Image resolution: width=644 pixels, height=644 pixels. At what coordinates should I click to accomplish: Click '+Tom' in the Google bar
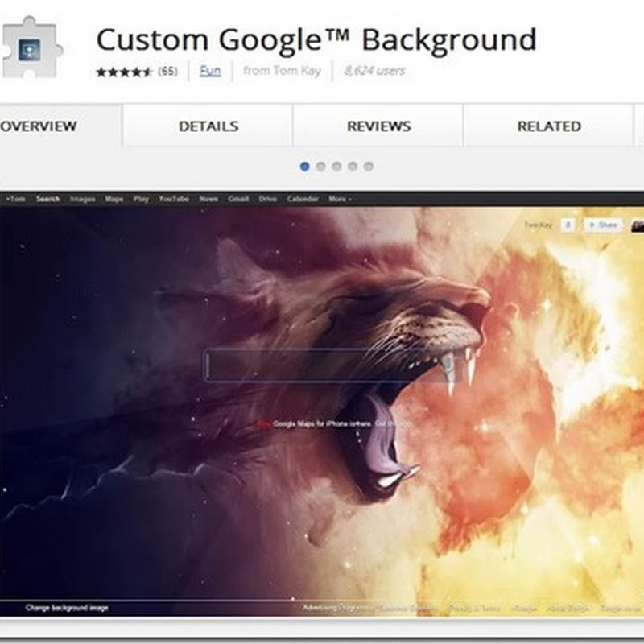(x=15, y=199)
